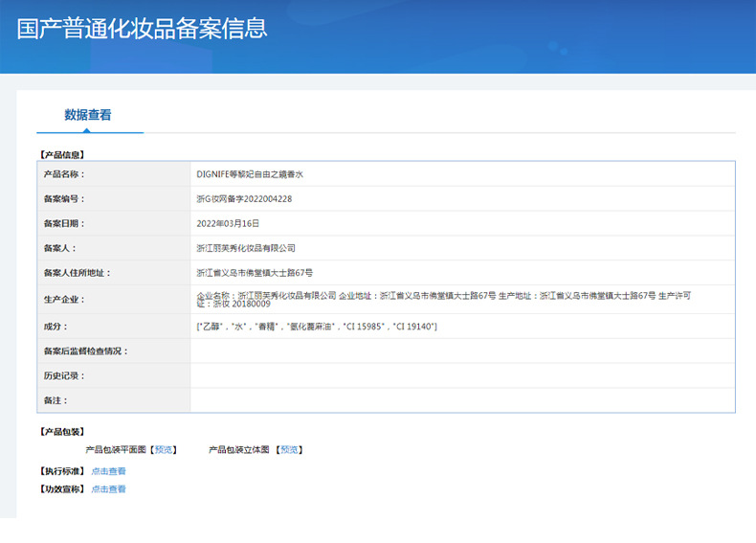Open 预览 link for 产品包装平面图
Image resolution: width=756 pixels, height=543 pixels.
click(164, 450)
